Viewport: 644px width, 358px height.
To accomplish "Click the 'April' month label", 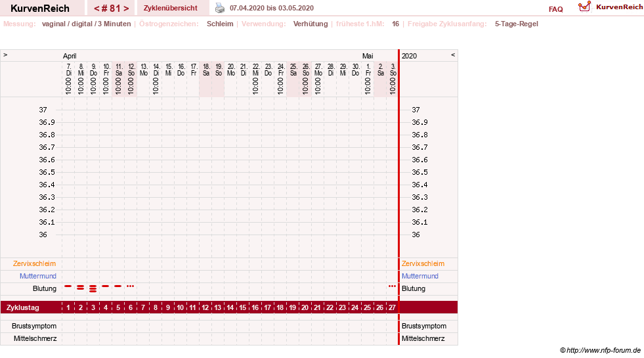I will click(70, 56).
